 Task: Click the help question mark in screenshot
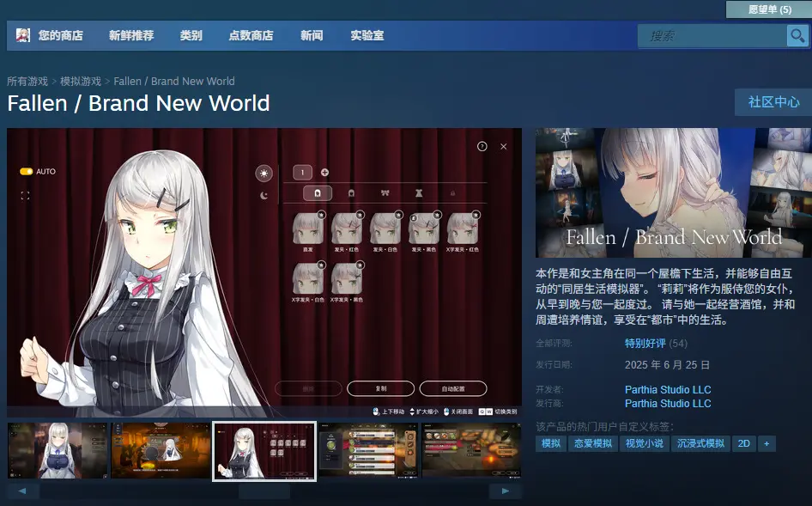click(482, 147)
